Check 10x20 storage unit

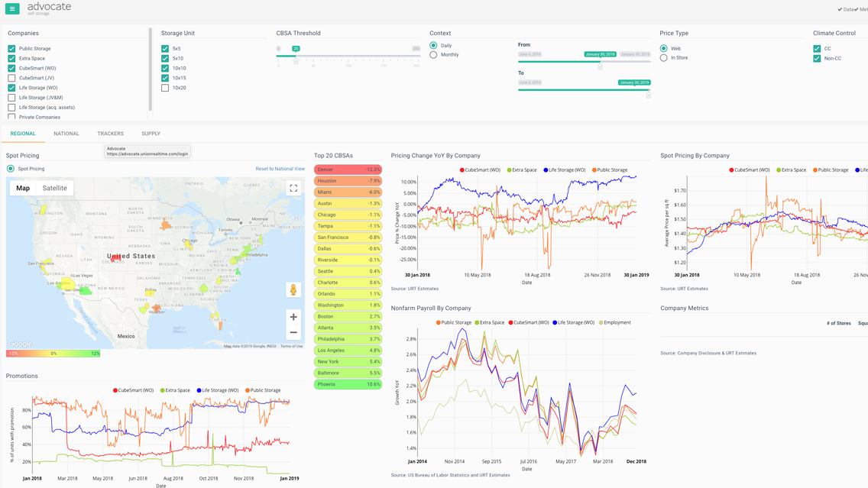(x=165, y=87)
